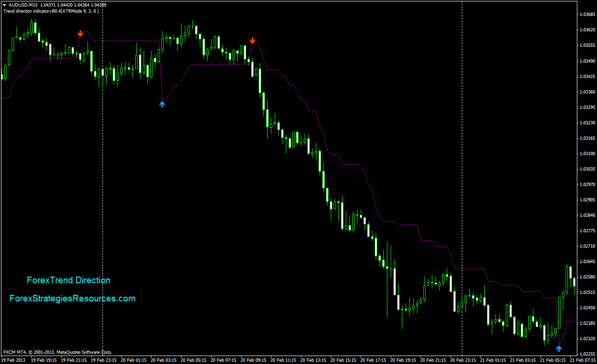Click price level 1.03555 on the axis
The height and width of the screenshot is (364, 597).
coord(587,45)
